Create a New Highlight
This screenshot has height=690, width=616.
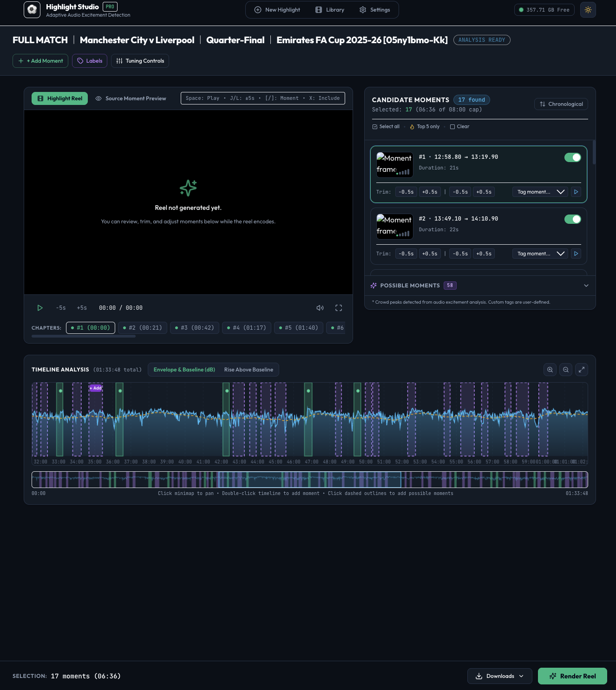point(277,10)
